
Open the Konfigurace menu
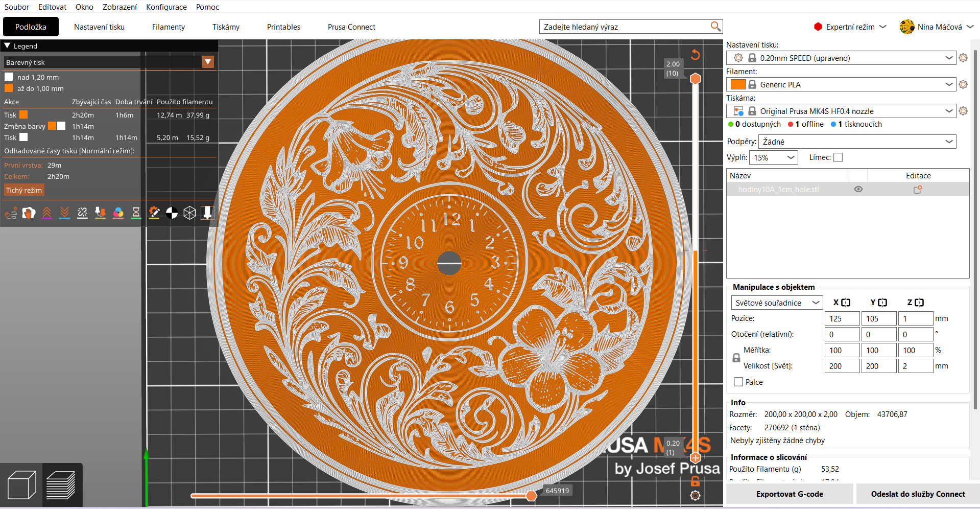tap(166, 7)
